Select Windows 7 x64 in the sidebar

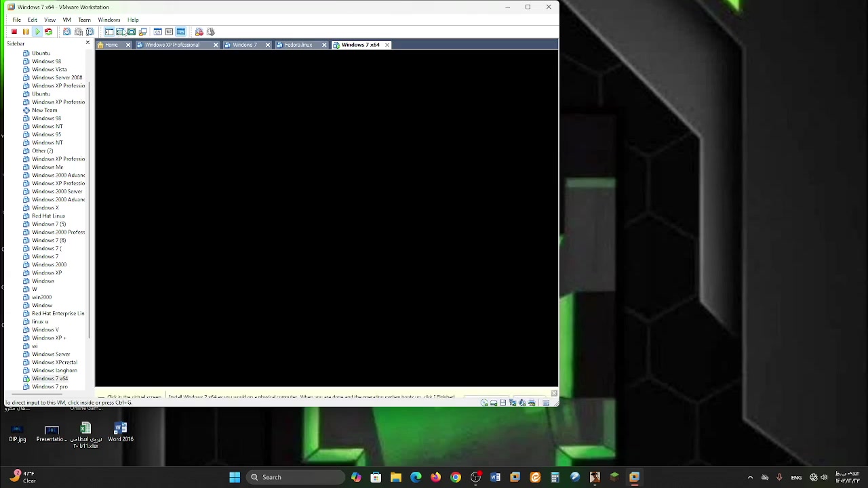[50, 378]
